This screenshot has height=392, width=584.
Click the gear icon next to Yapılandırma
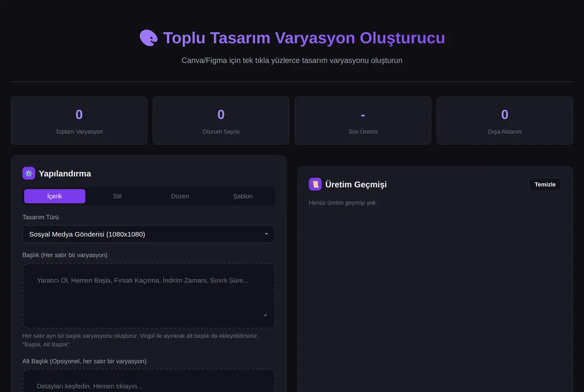pyautogui.click(x=29, y=173)
